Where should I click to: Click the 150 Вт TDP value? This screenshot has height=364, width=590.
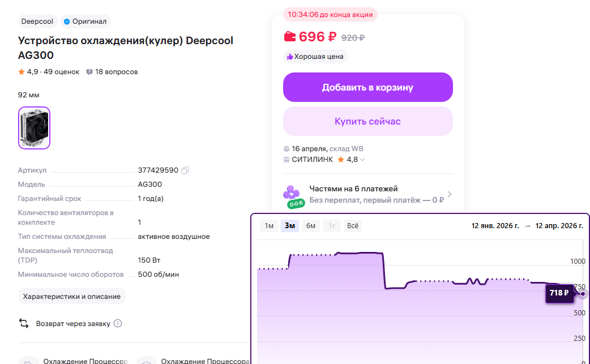click(149, 260)
